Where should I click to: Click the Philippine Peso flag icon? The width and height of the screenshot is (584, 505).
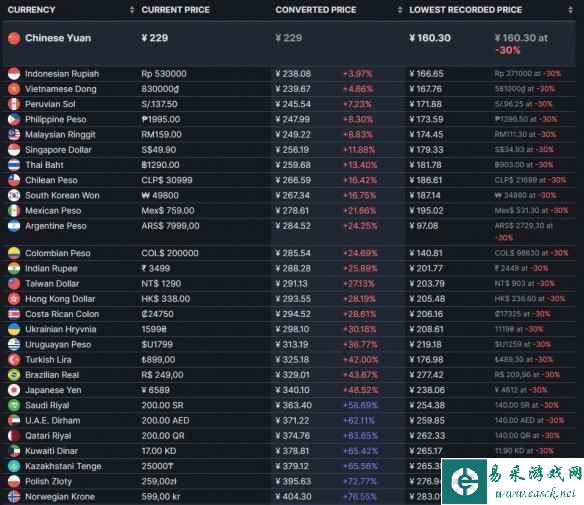tap(14, 120)
